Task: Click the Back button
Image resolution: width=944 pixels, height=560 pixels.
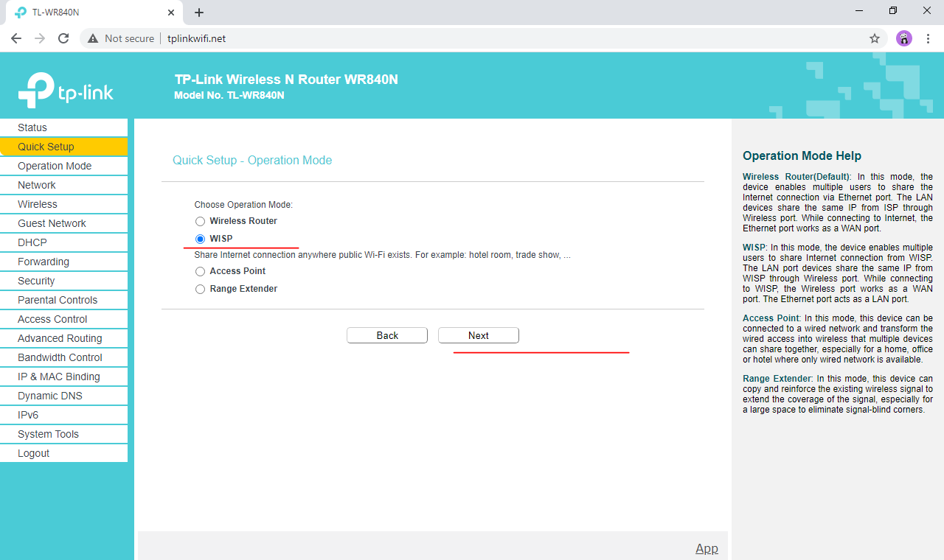Action: pos(387,335)
